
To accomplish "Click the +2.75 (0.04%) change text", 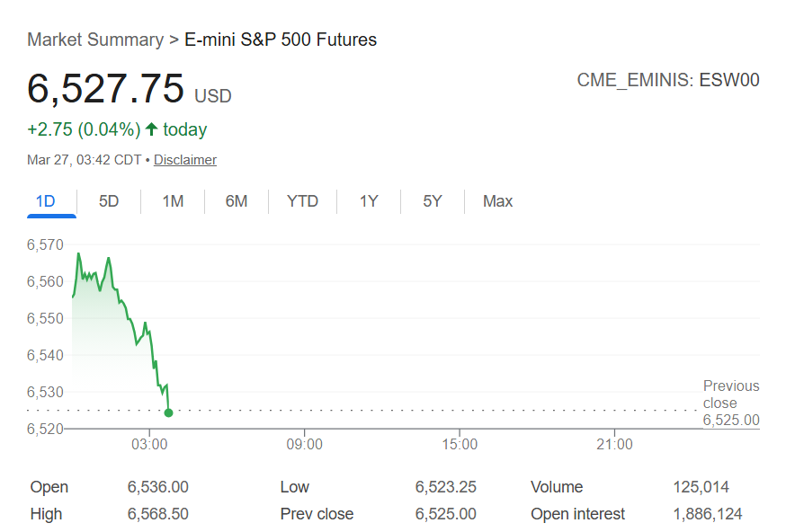I will point(83,129).
